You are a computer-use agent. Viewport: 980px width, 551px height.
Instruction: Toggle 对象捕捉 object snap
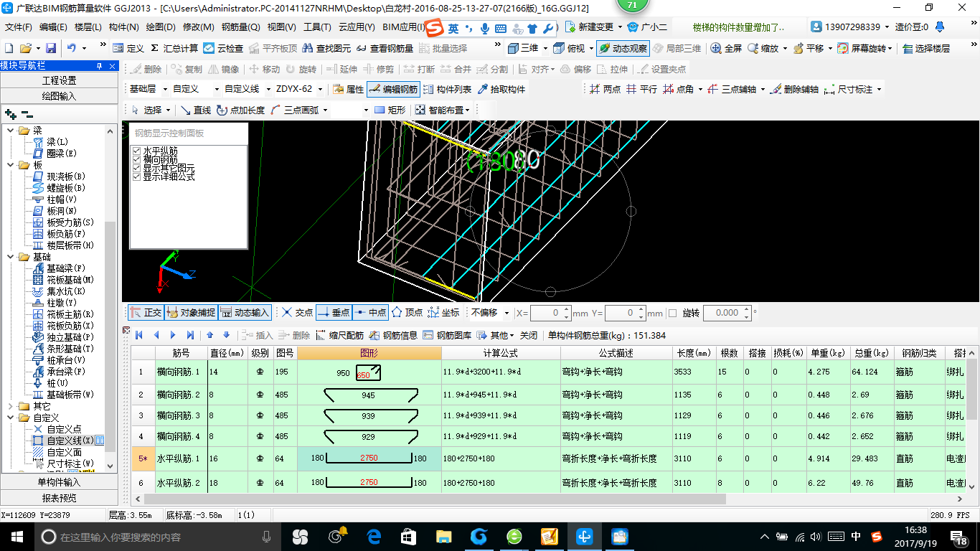pyautogui.click(x=191, y=313)
